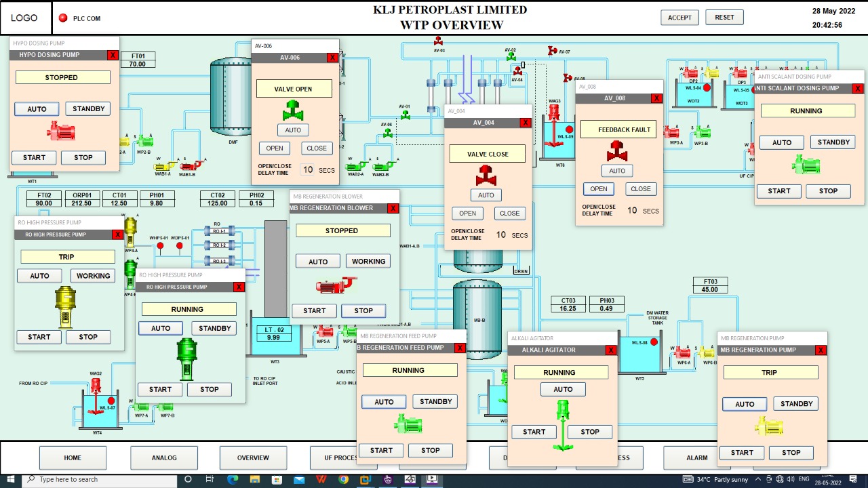Open Task View from the taskbar
The image size is (868, 488).
point(210,480)
